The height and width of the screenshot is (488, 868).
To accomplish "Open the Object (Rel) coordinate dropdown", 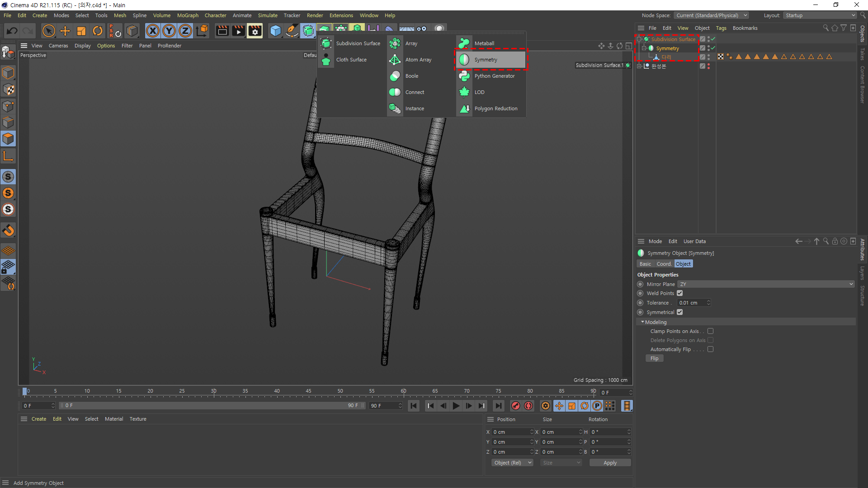I will pyautogui.click(x=512, y=463).
